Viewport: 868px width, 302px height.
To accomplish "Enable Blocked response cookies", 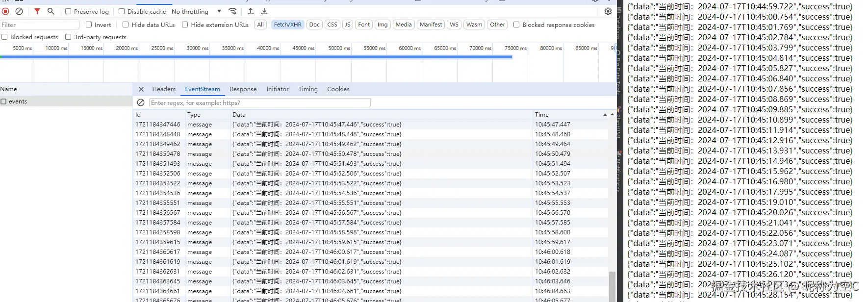I will (516, 25).
